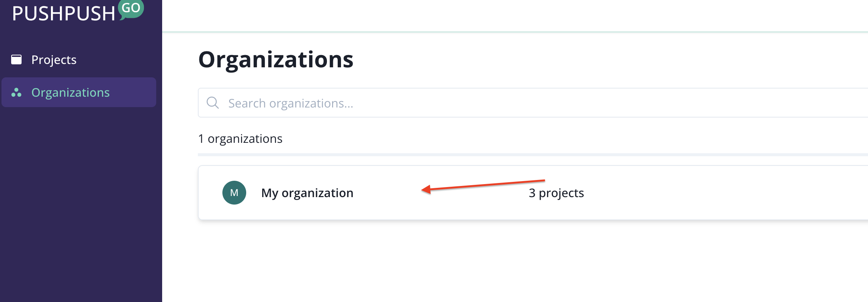Image resolution: width=868 pixels, height=302 pixels.
Task: Click card's left padding beside M avatar
Action: coord(210,193)
